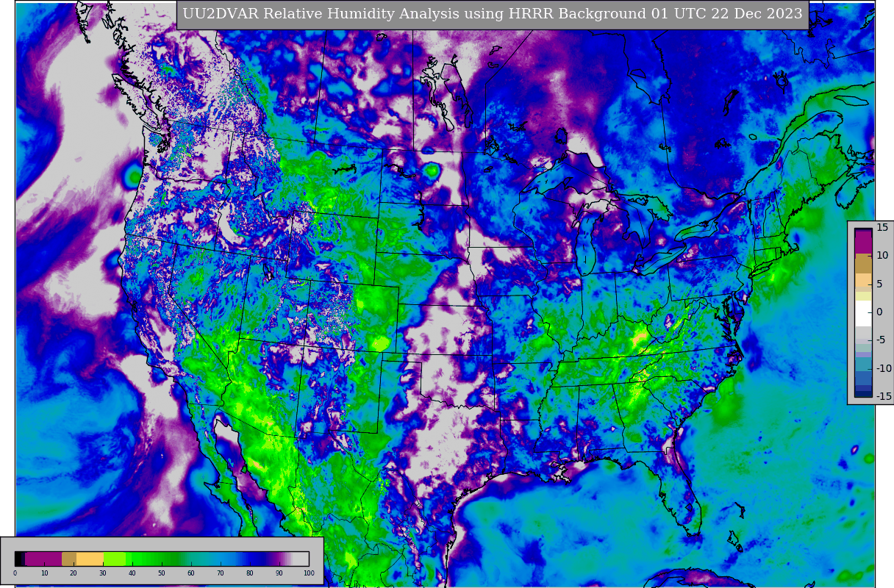This screenshot has width=894, height=588.
Task: Click the '50' label under the bottom colorbar
Action: pos(162,573)
